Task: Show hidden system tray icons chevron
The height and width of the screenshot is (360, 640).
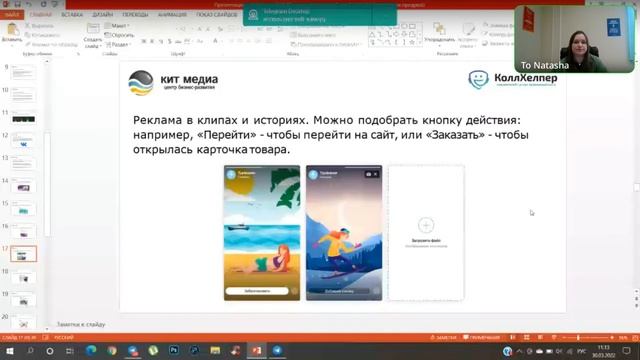Action: (x=519, y=351)
